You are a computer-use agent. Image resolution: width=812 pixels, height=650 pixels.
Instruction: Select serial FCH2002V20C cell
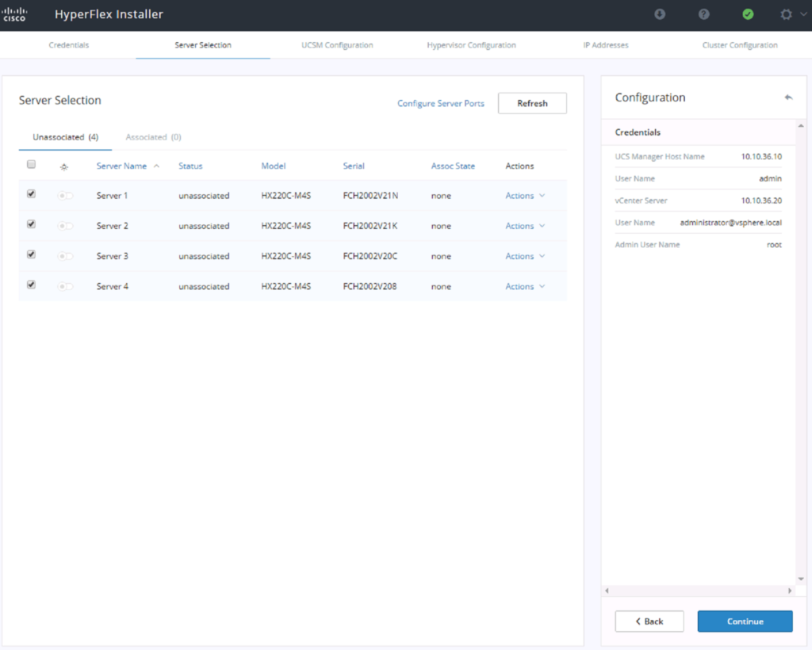click(x=370, y=256)
